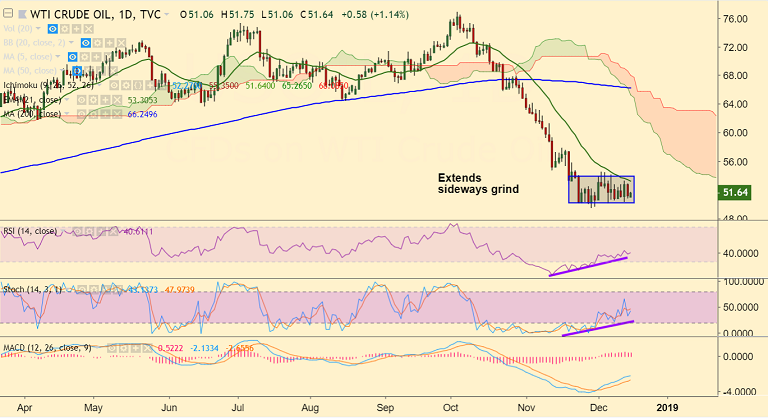Toggle visibility of MA (200, close)

81,114
